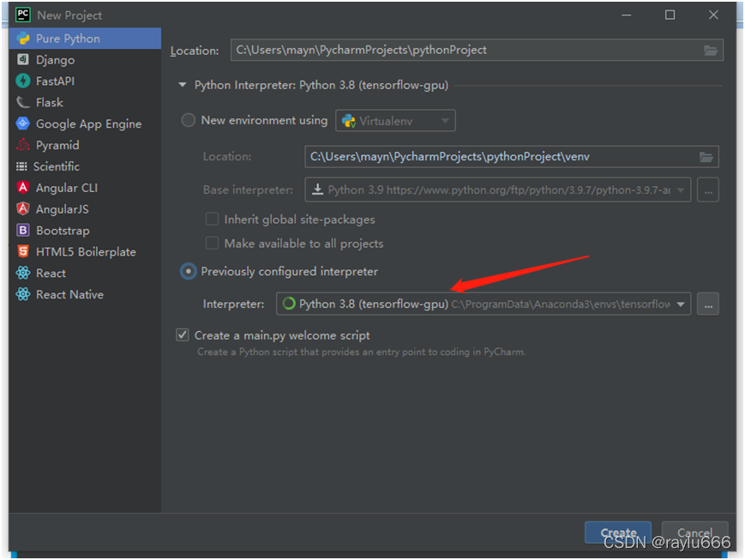Image resolution: width=745 pixels, height=560 pixels.
Task: Click the loading spinner icon beside Python 3.8
Action: click(289, 304)
